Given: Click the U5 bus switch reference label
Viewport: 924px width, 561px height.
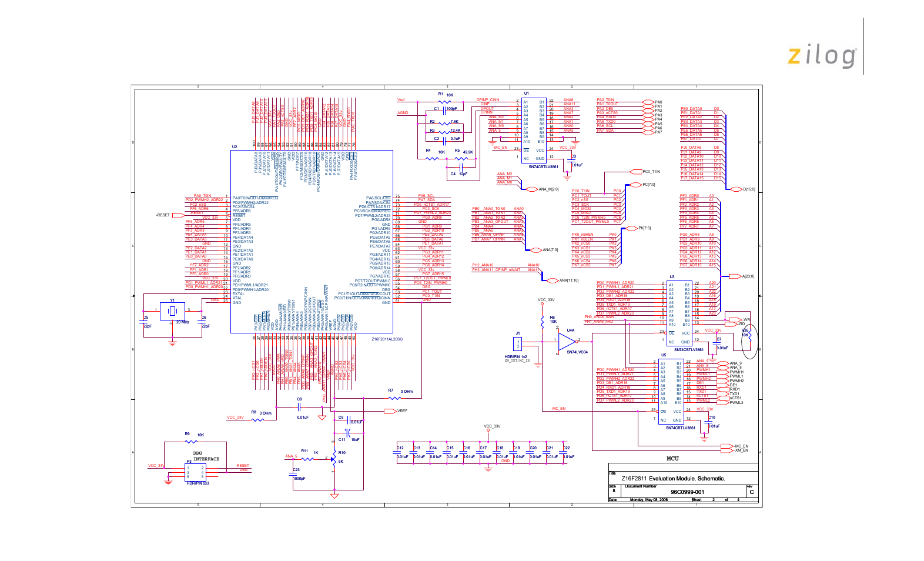Looking at the screenshot, I should (x=664, y=355).
